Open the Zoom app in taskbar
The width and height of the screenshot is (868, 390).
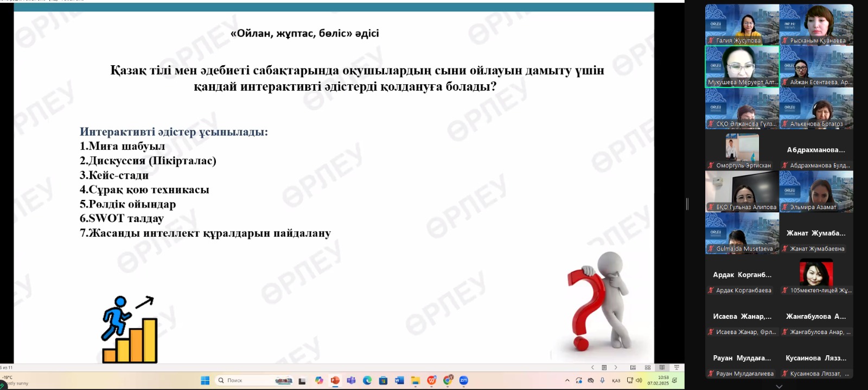[464, 380]
